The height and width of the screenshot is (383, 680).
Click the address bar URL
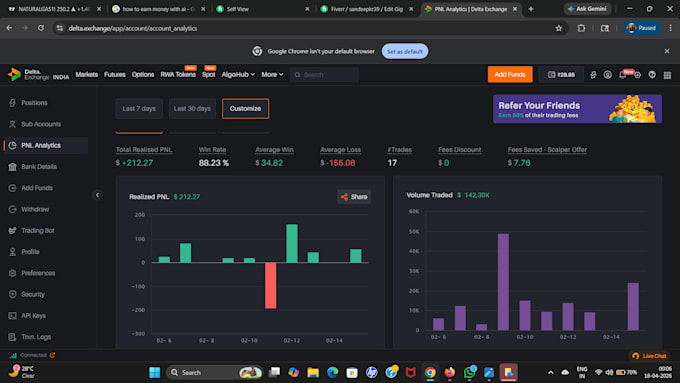click(x=133, y=28)
